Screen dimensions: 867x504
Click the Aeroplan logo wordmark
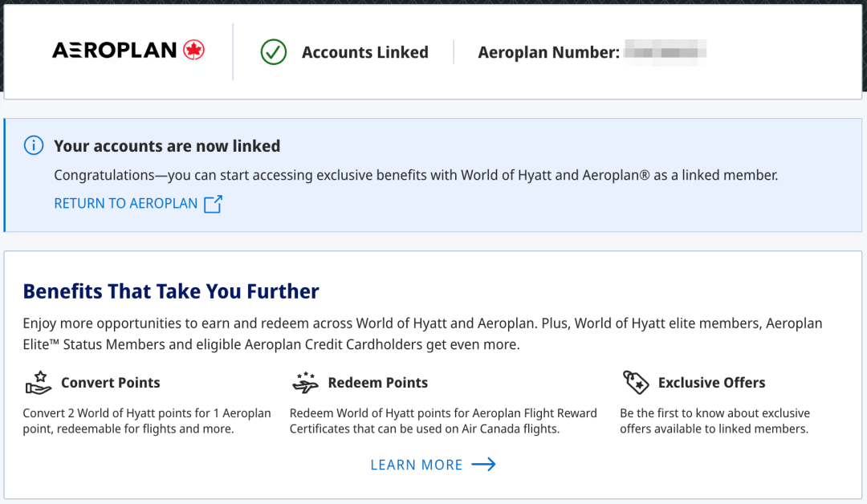pyautogui.click(x=115, y=51)
